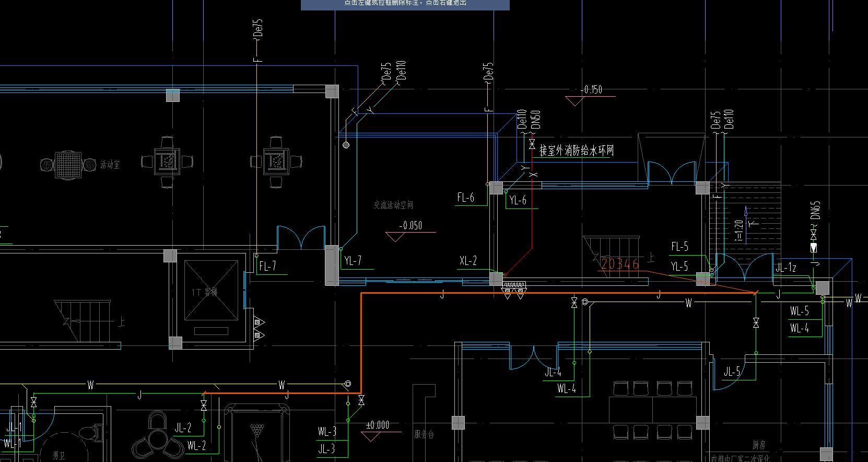
Task: Select the billiard table ball-rack symbol
Action: 256,430
